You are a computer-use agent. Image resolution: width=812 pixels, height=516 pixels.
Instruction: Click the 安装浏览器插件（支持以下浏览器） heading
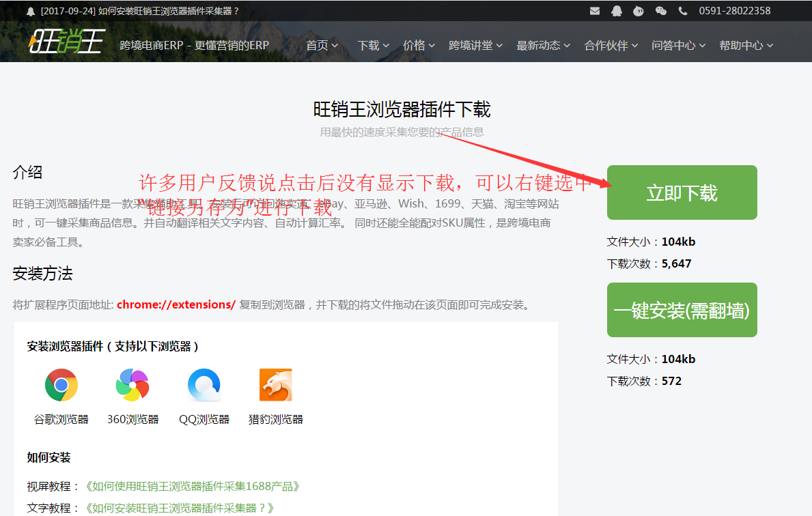coord(113,346)
